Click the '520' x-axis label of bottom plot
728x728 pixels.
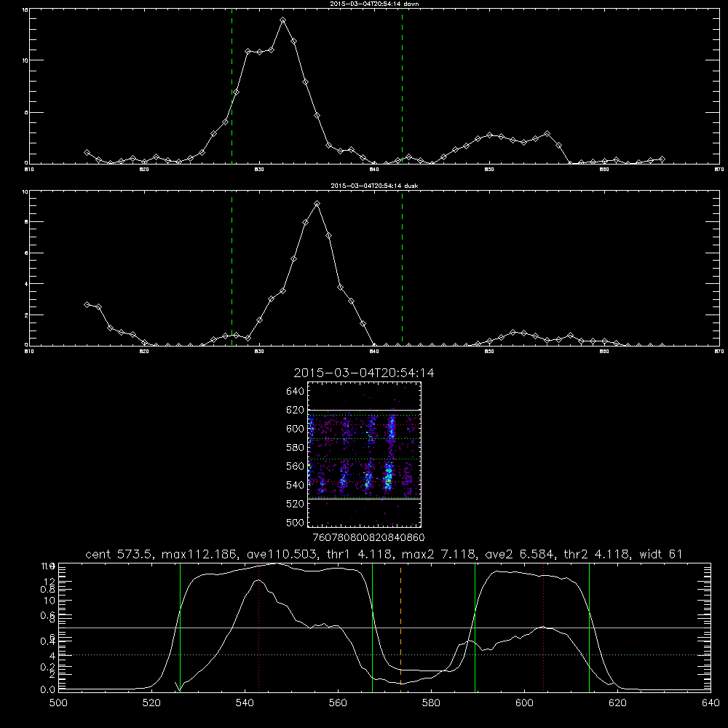[x=151, y=703]
